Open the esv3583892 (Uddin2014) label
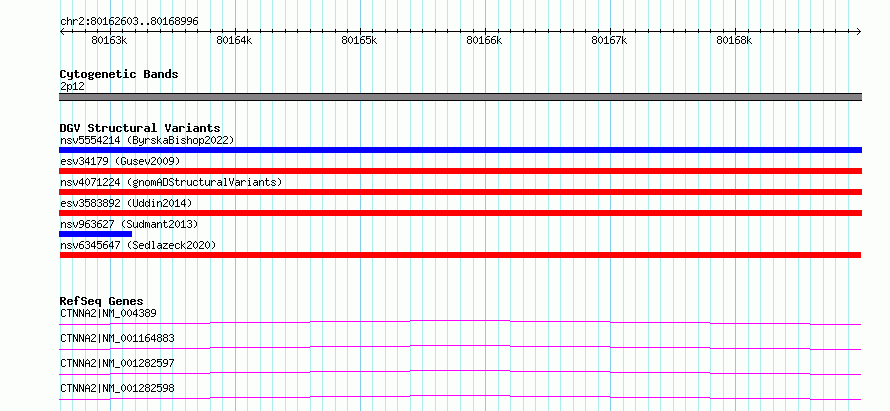Viewport: 890px width, 411px height. [126, 203]
